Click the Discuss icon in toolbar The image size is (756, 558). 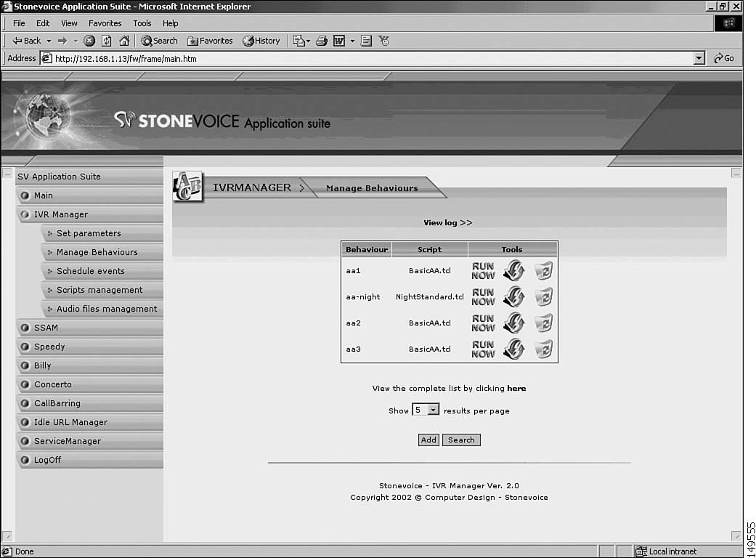[x=366, y=41]
